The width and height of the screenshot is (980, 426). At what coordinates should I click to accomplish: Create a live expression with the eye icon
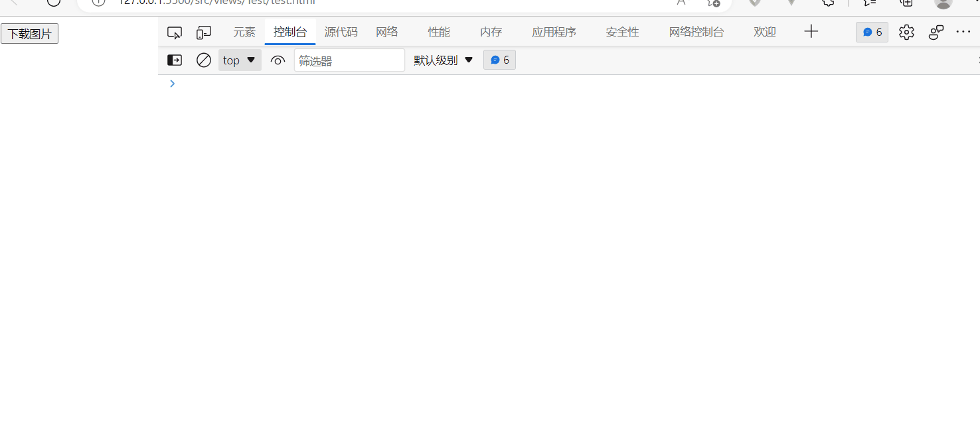pyautogui.click(x=278, y=60)
